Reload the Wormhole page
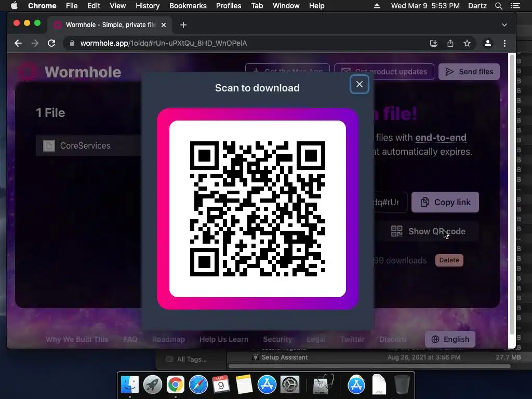Image resolution: width=532 pixels, height=399 pixels. point(51,43)
